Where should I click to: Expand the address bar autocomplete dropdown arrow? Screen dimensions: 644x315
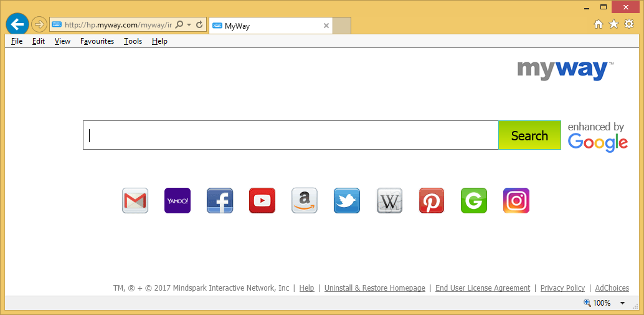click(189, 25)
